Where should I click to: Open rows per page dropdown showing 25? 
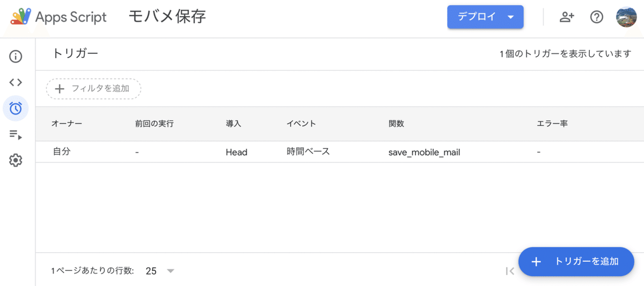click(160, 271)
